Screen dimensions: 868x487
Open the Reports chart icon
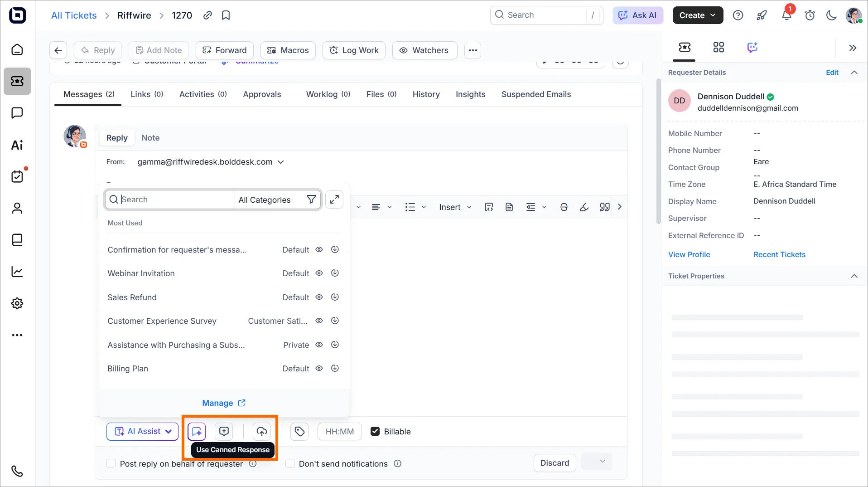coord(17,272)
